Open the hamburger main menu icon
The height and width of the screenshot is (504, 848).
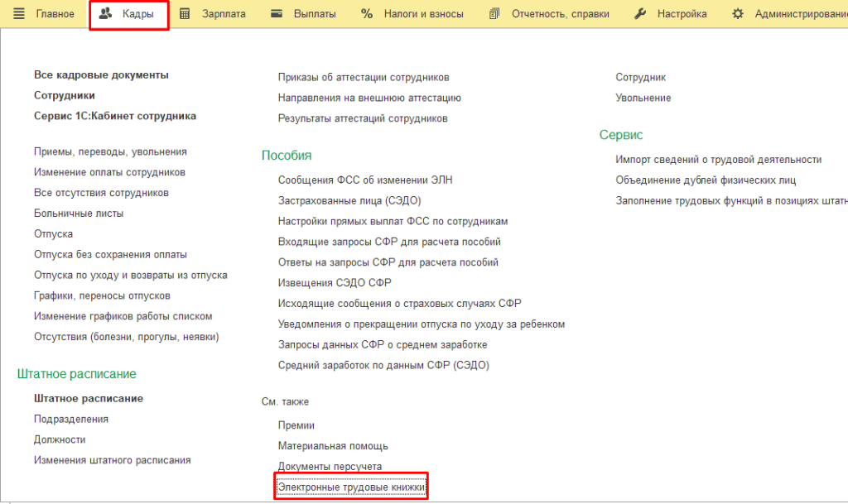pyautogui.click(x=18, y=12)
